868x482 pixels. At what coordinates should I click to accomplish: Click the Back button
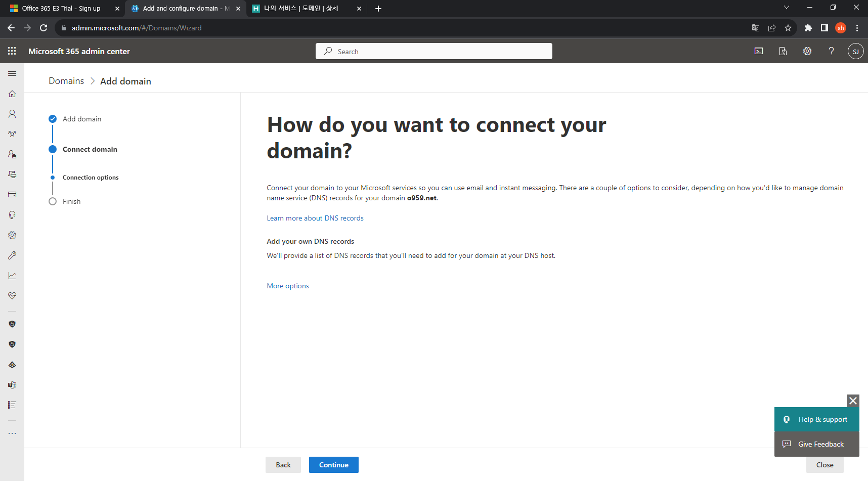pyautogui.click(x=283, y=465)
